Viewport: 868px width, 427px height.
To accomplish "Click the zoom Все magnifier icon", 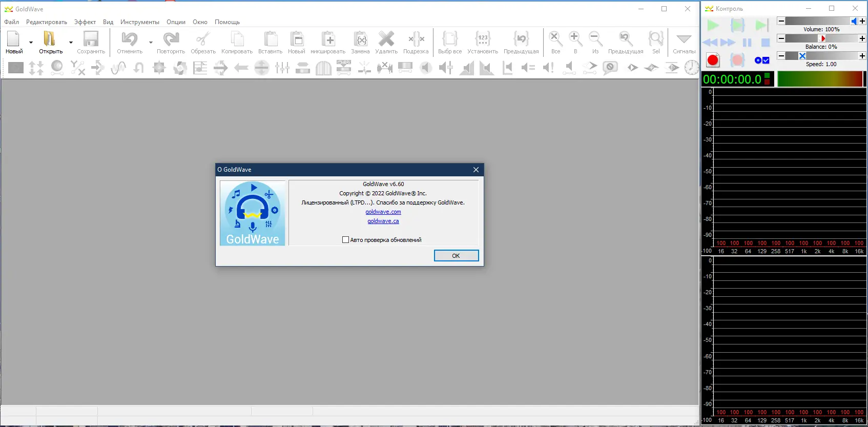I will coord(555,39).
